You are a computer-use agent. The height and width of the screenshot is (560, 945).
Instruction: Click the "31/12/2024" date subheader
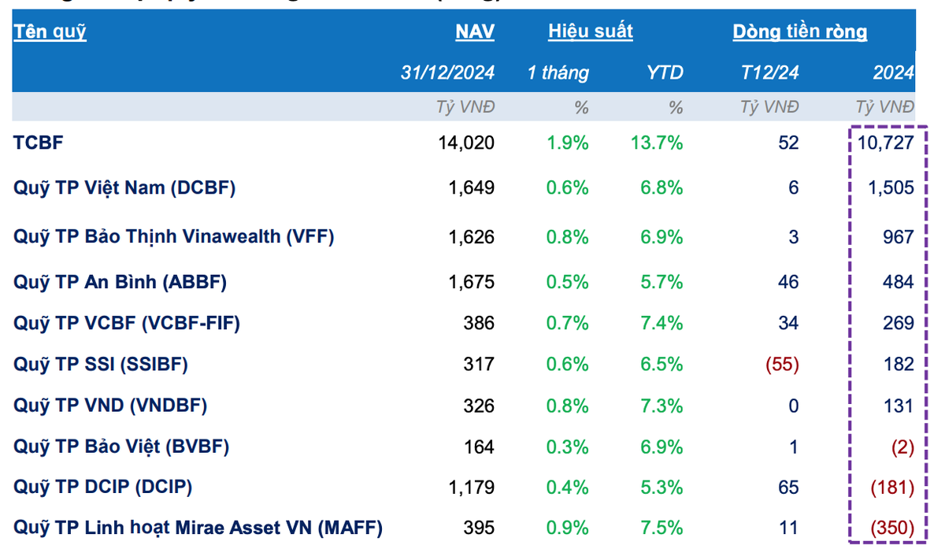coord(447,73)
